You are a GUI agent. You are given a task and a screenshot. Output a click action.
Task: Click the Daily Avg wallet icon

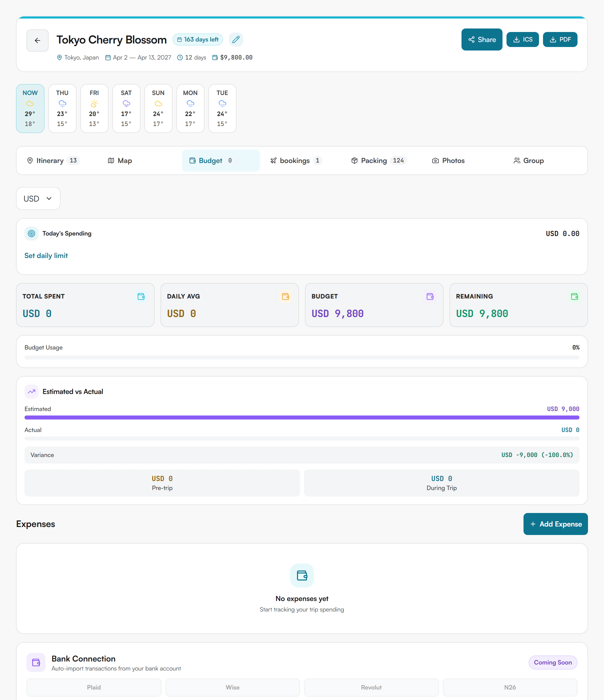tap(285, 296)
